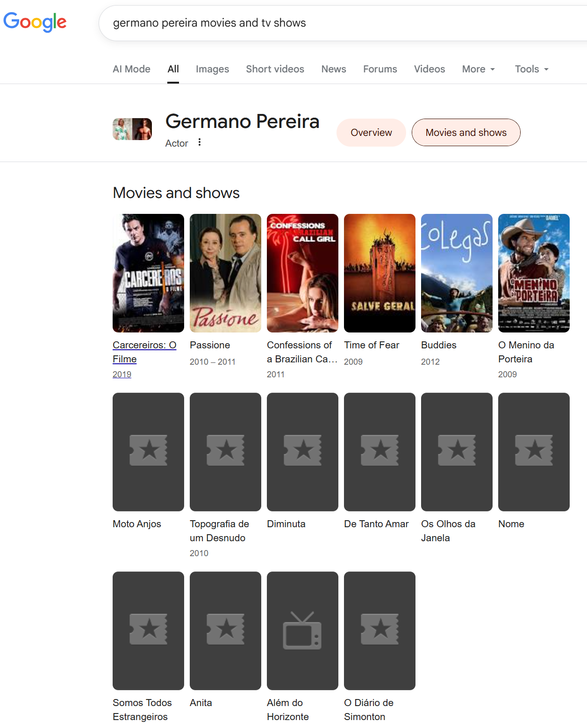Click Confessions of a Brazilian Ca… title

click(302, 352)
